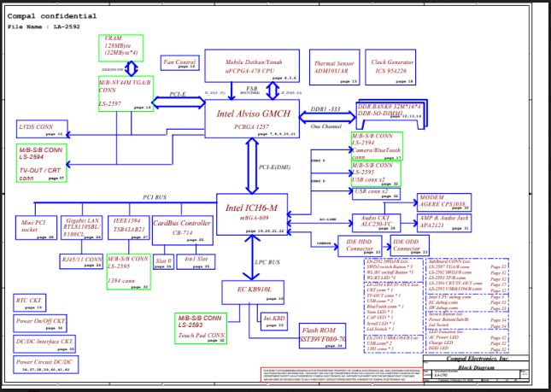This screenshot has height=392, width=551.
Task: Click the IDE HDD Connector block
Action: (360, 246)
